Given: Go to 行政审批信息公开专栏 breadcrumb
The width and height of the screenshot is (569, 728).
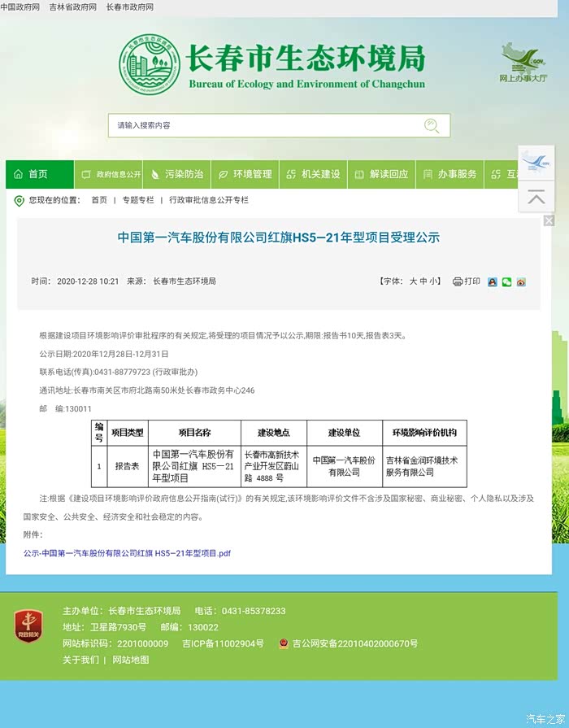Looking at the screenshot, I should 209,200.
